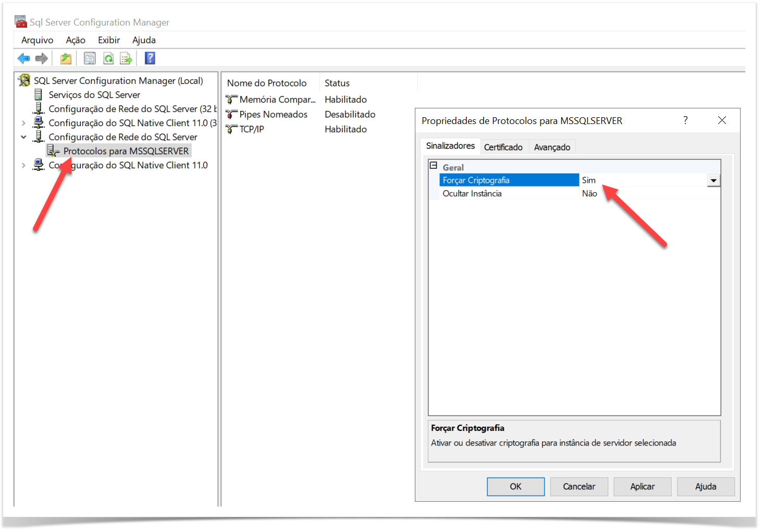This screenshot has width=763, height=532.
Task: Open the Arquivo menu
Action: click(37, 40)
